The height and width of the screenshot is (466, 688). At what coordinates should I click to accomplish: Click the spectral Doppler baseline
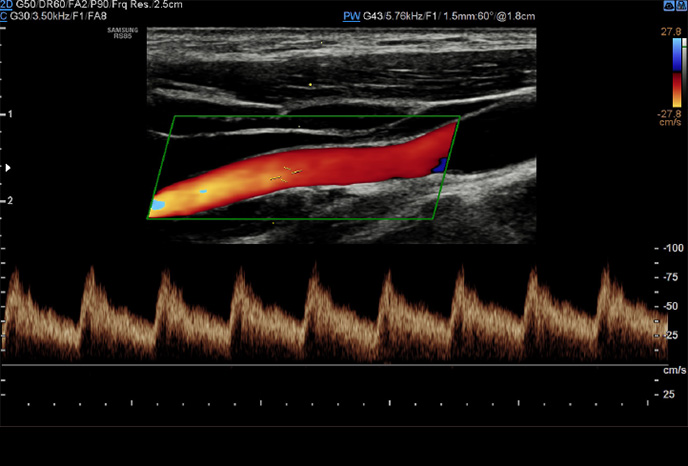pyautogui.click(x=330, y=364)
